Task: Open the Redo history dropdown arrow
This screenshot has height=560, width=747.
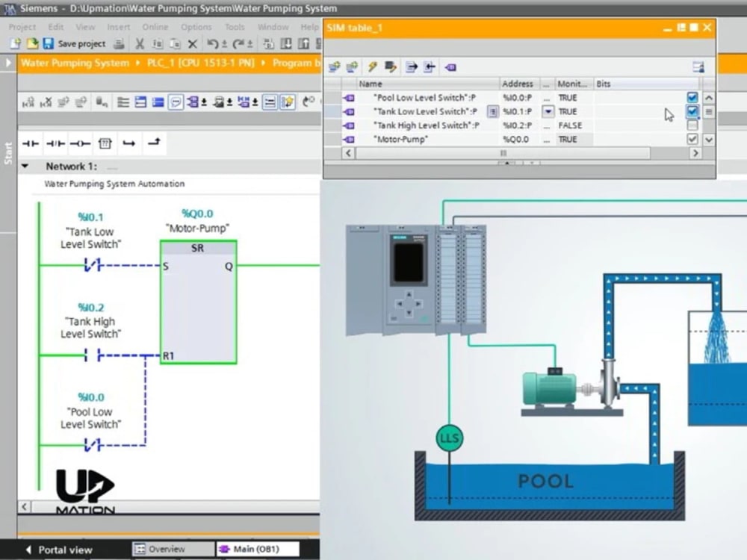Action: 249,44
